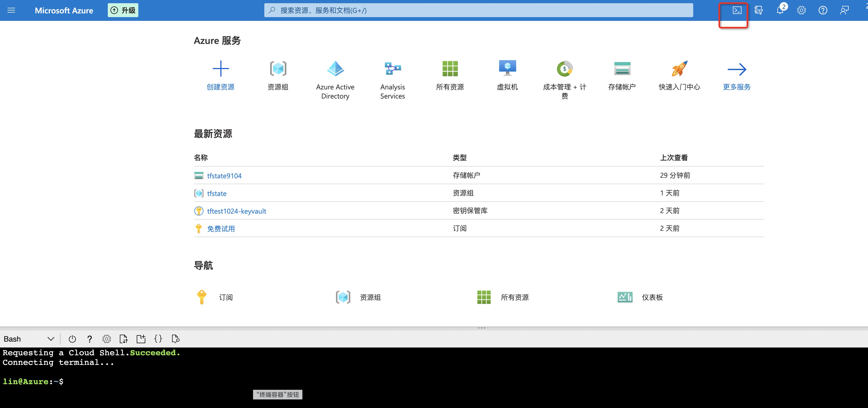
Task: Open the notifications bell
Action: pyautogui.click(x=780, y=10)
